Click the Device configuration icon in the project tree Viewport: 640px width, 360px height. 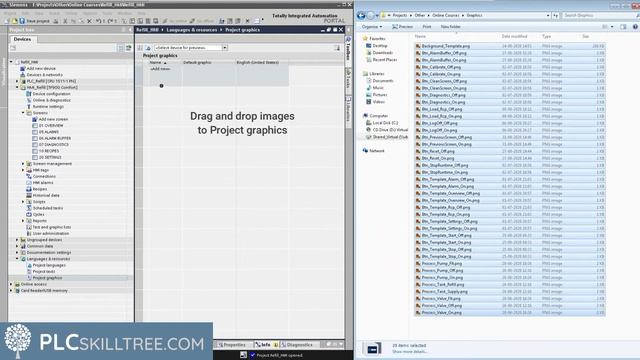click(x=29, y=94)
